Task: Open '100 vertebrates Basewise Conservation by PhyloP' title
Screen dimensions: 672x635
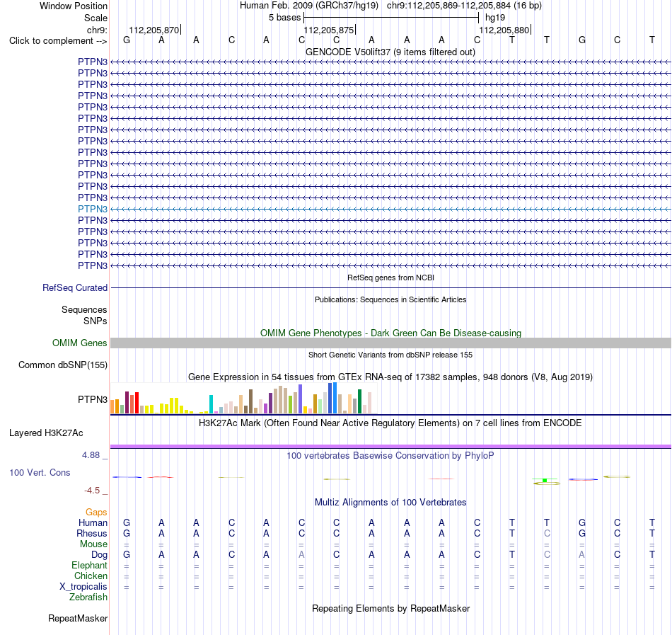Action: pos(390,456)
